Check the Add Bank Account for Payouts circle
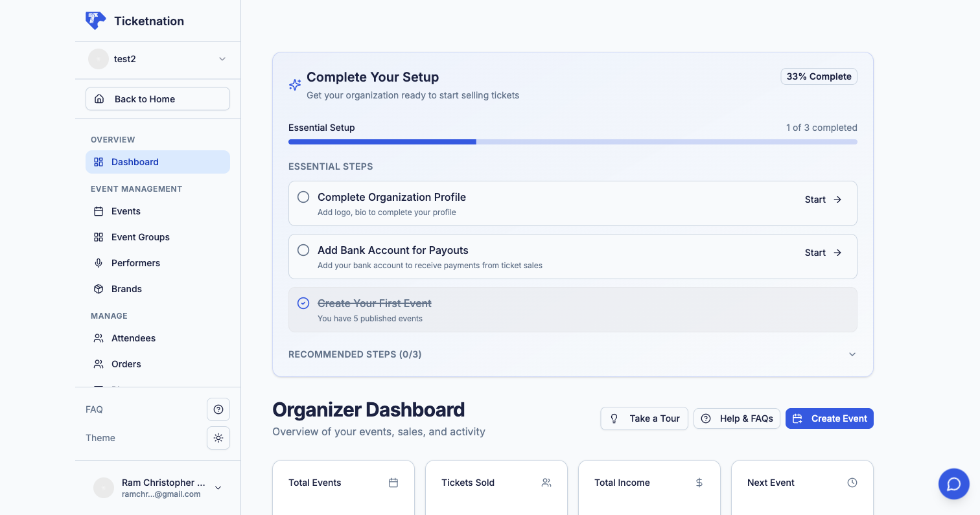 pyautogui.click(x=303, y=250)
